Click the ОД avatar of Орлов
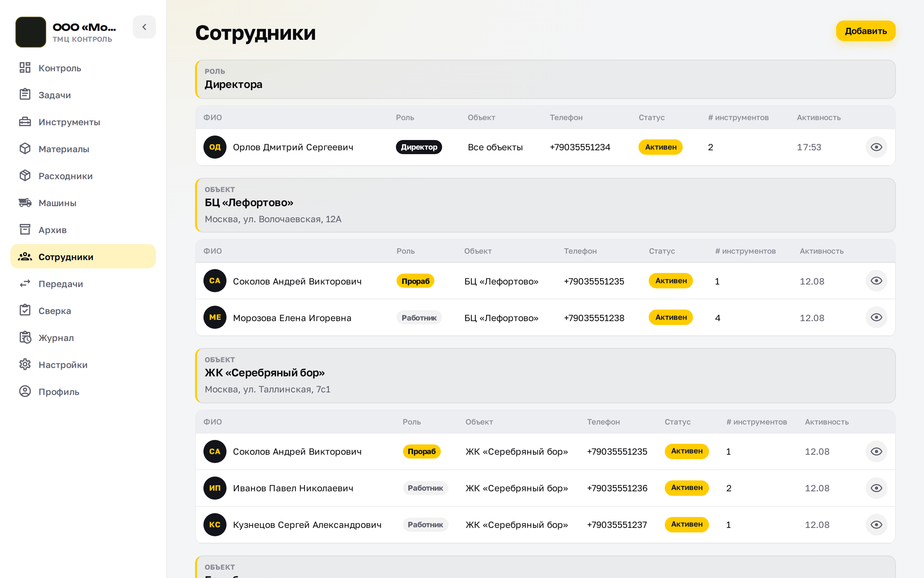The image size is (924, 578). (x=215, y=147)
